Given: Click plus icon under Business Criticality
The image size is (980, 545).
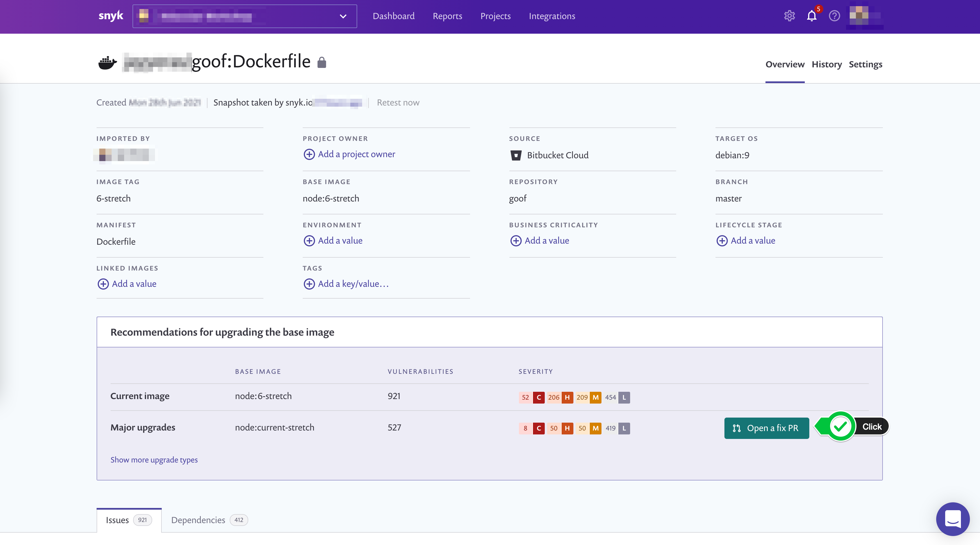Looking at the screenshot, I should 516,241.
